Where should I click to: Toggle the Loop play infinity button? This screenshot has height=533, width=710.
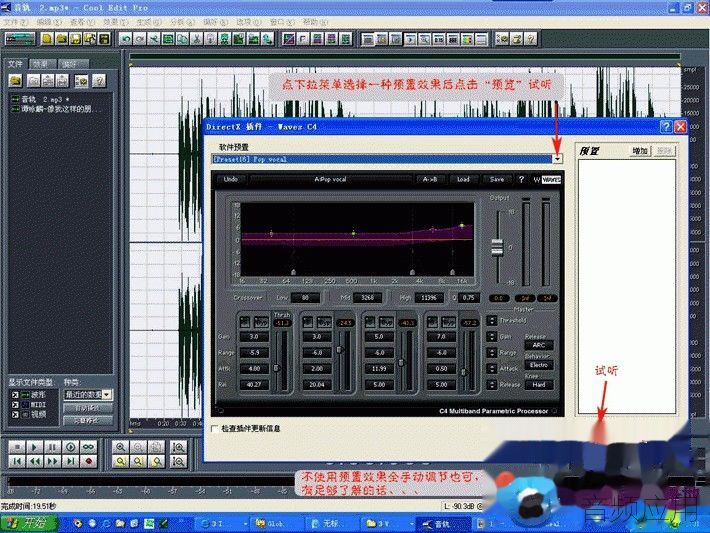tap(88, 447)
